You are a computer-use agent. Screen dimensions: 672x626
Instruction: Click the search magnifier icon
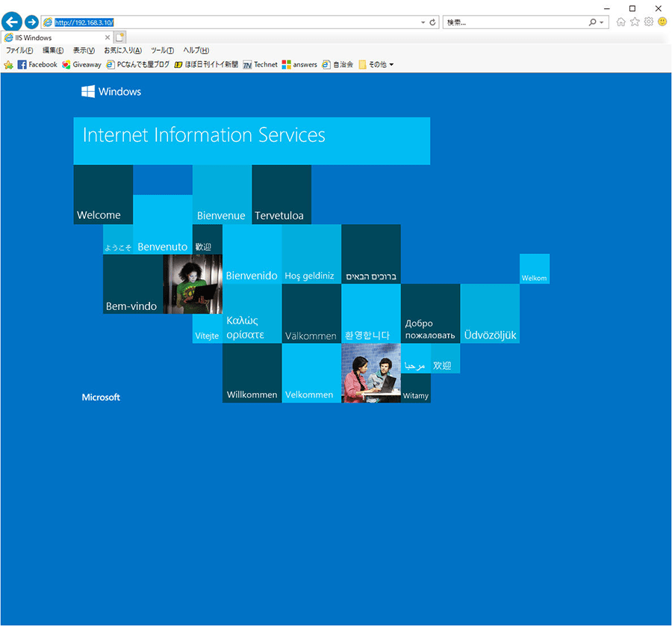coord(592,22)
